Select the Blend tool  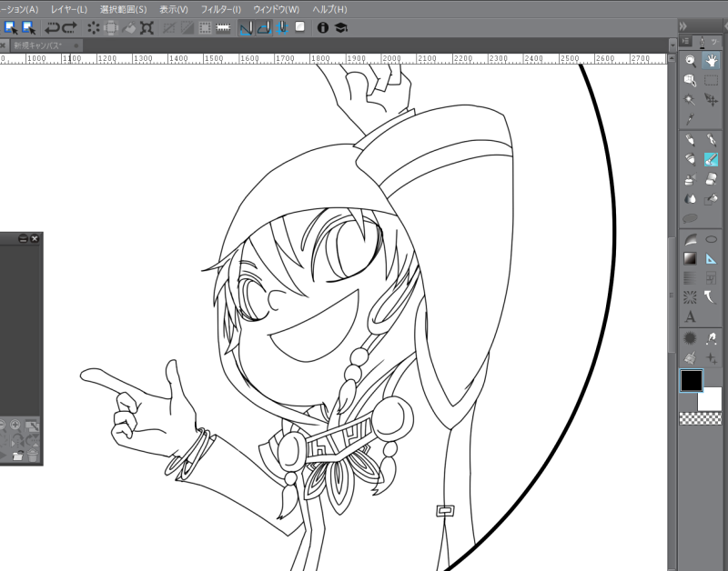691,199
